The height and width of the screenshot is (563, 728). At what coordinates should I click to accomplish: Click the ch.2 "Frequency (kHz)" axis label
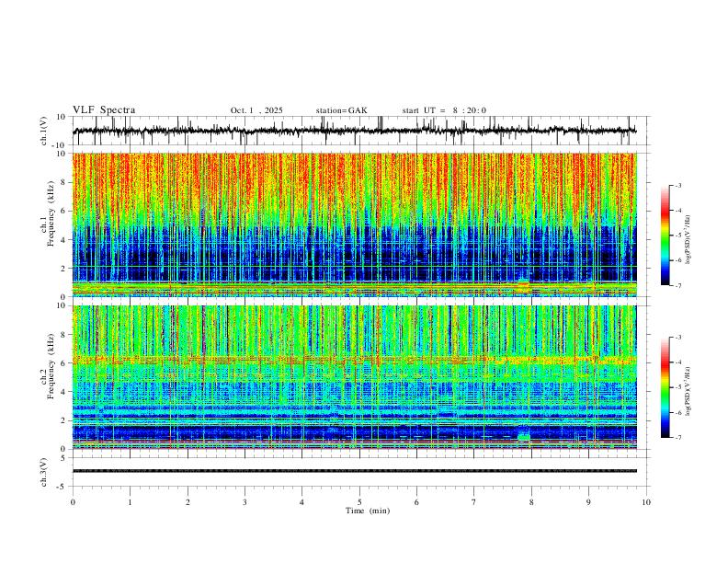click(51, 366)
